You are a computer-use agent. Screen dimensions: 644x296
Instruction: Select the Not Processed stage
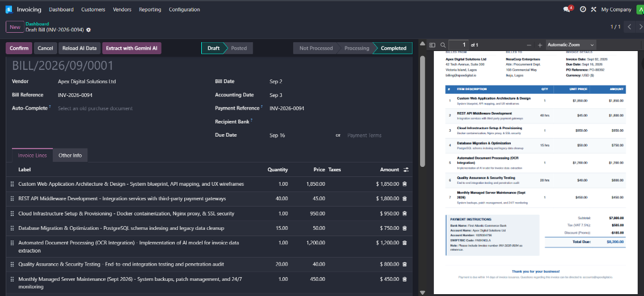(316, 48)
